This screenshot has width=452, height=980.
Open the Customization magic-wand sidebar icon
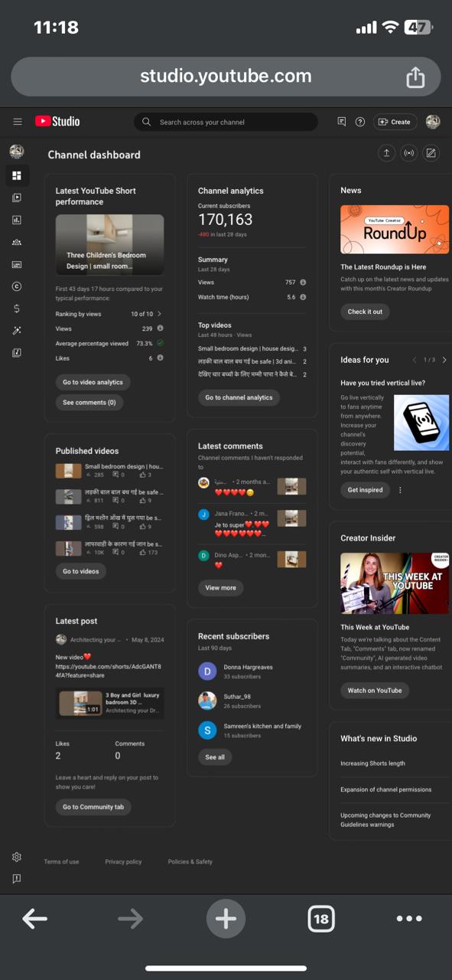(x=17, y=331)
